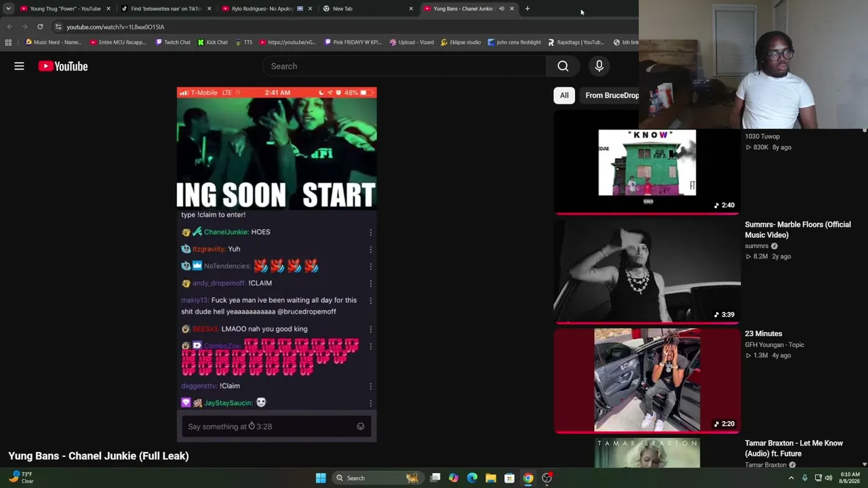Click into the YouTube search box
The width and height of the screenshot is (868, 488).
404,66
